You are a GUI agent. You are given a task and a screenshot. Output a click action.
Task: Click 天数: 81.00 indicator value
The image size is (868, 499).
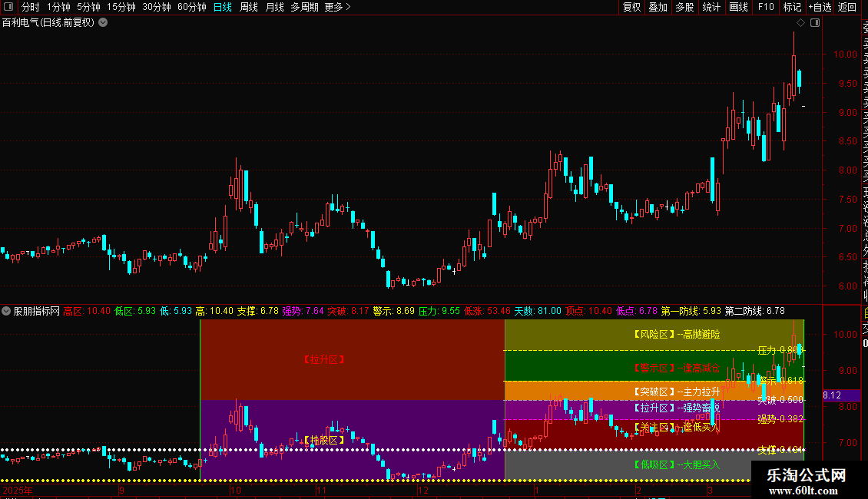tap(538, 311)
